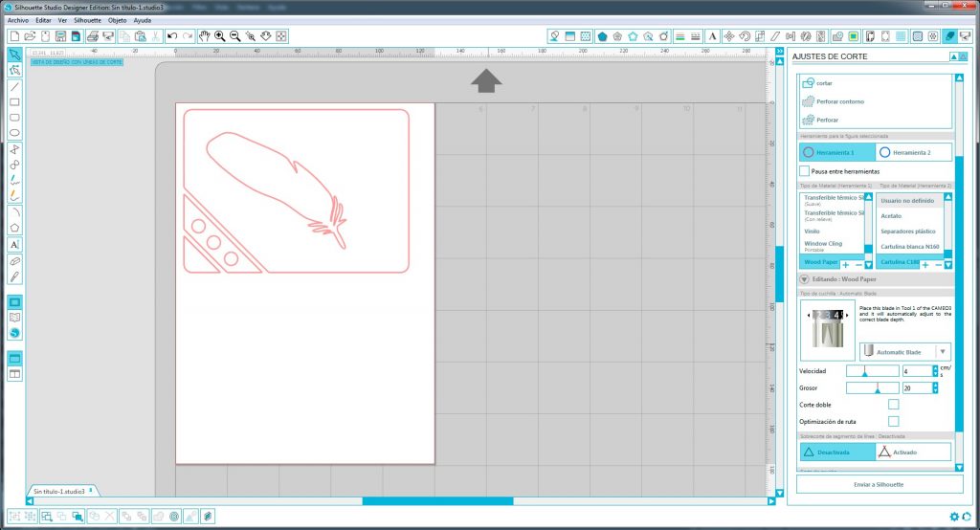The width and height of the screenshot is (980, 530).
Task: Open the Send to Silhouette toolbar icon
Action: [x=965, y=36]
